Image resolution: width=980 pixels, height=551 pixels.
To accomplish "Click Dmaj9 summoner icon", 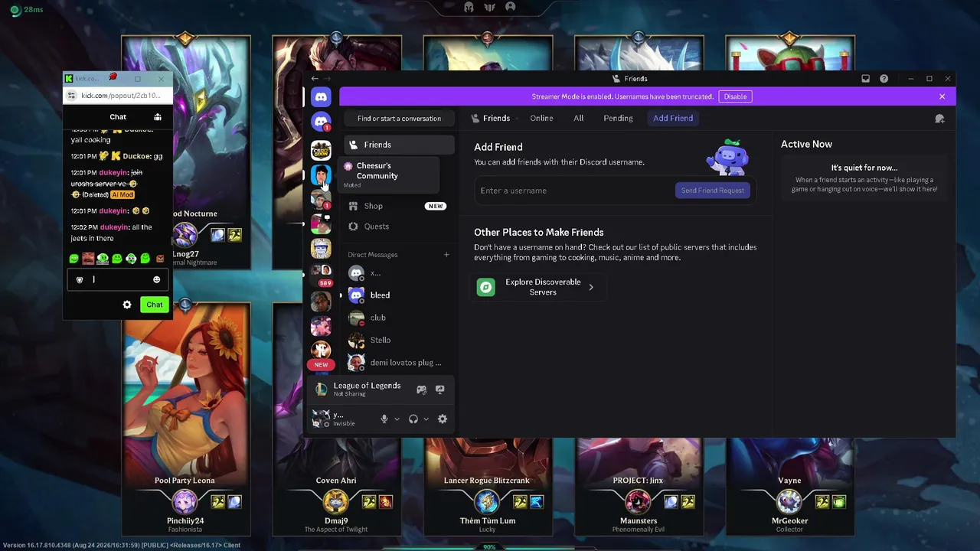I will point(335,502).
